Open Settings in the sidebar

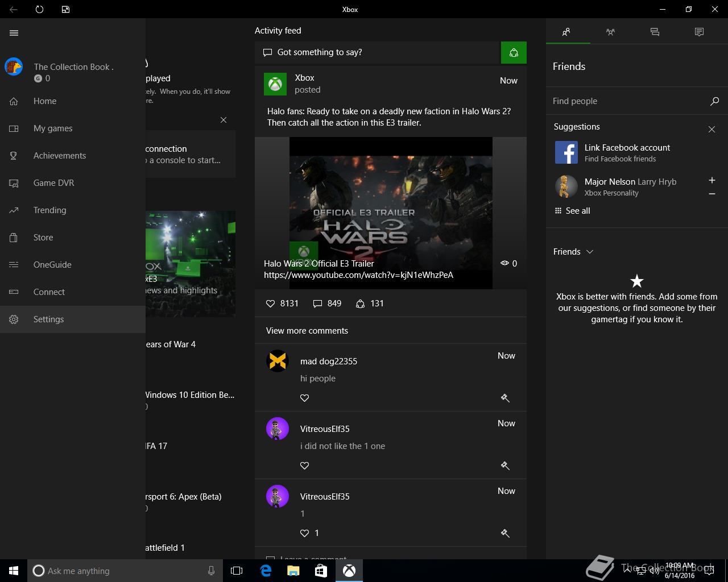[73, 319]
